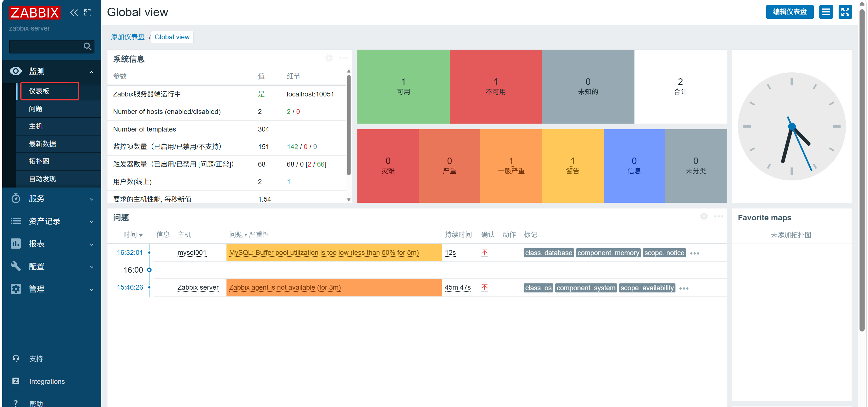Click the component: memory tag
The width and height of the screenshot is (868, 407).
point(608,253)
